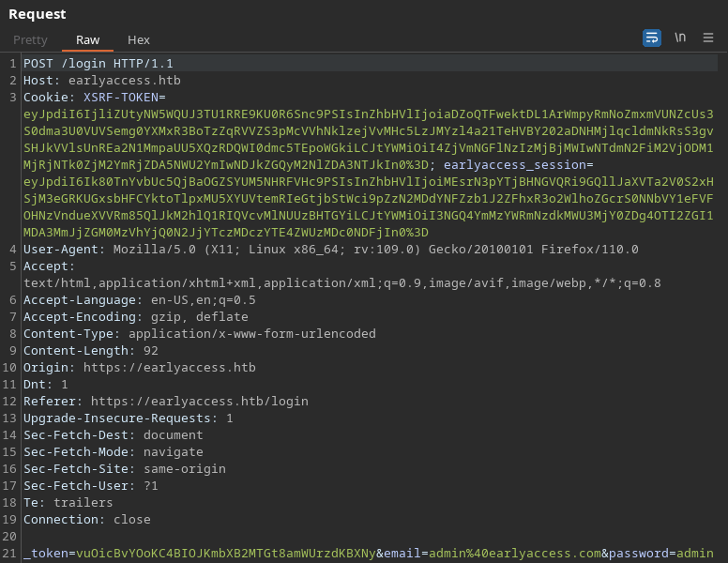The image size is (728, 563).
Task: Click the Origin URL https://earlyaccess.htb
Action: 169,368
